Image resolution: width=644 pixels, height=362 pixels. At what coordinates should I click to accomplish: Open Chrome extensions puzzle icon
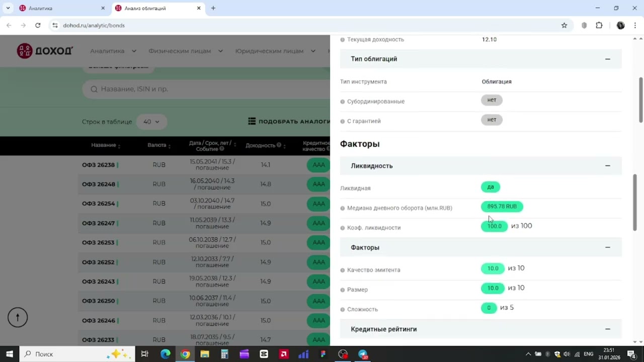(599, 25)
